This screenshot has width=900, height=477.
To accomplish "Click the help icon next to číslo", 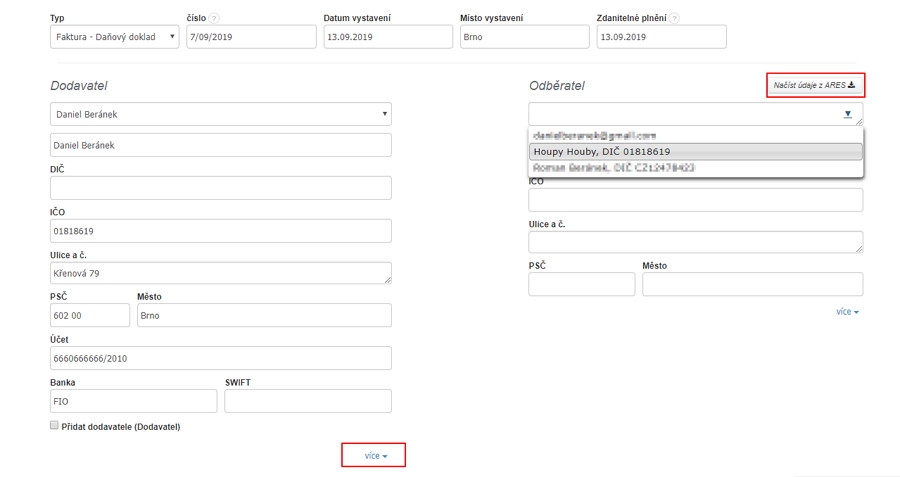I will [215, 19].
